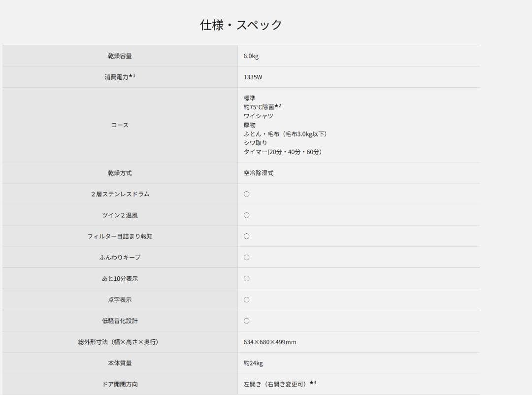Click the circle mark for ふんわりキープ
This screenshot has width=532, height=395.
(x=246, y=258)
